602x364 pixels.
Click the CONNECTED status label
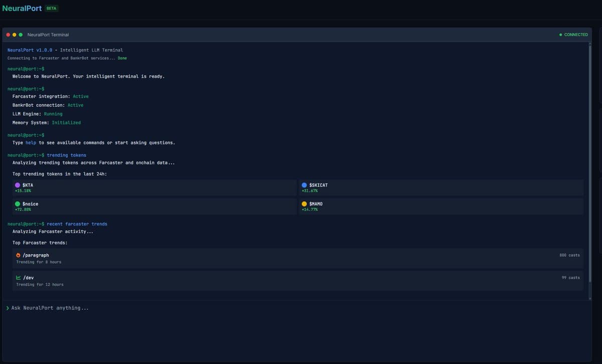point(576,35)
